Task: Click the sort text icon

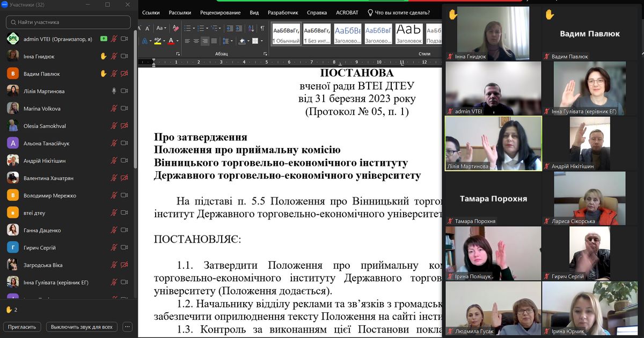Action: tap(252, 28)
